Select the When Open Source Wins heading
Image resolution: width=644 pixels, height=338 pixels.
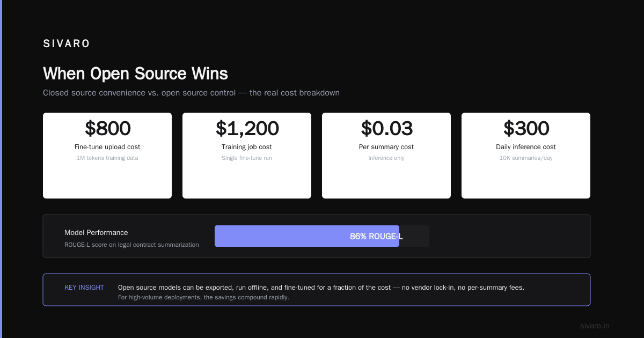(x=135, y=74)
